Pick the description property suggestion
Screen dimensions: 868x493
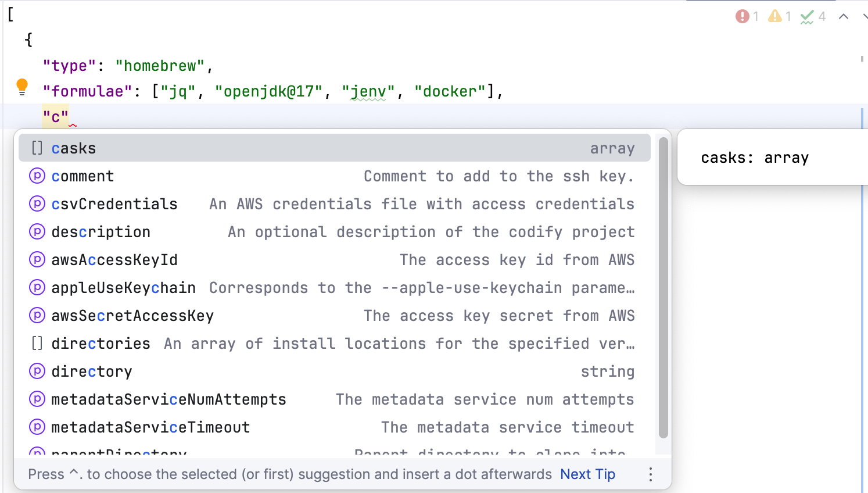coord(101,232)
